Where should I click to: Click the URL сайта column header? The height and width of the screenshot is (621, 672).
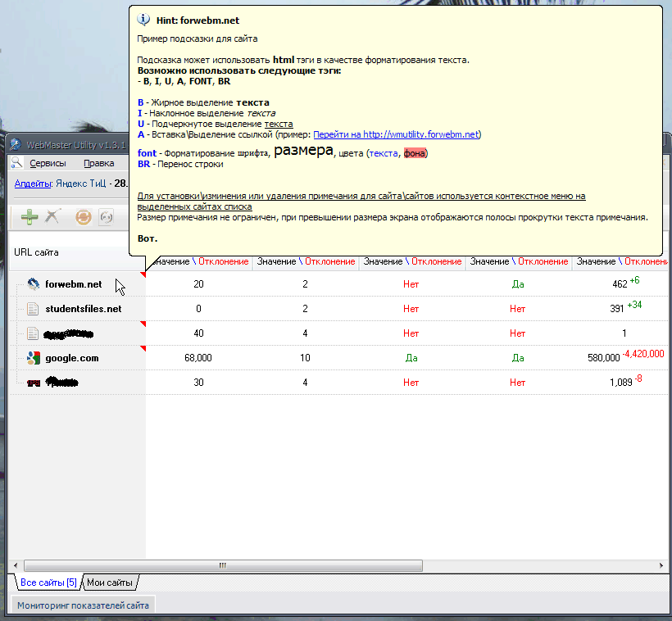[37, 252]
